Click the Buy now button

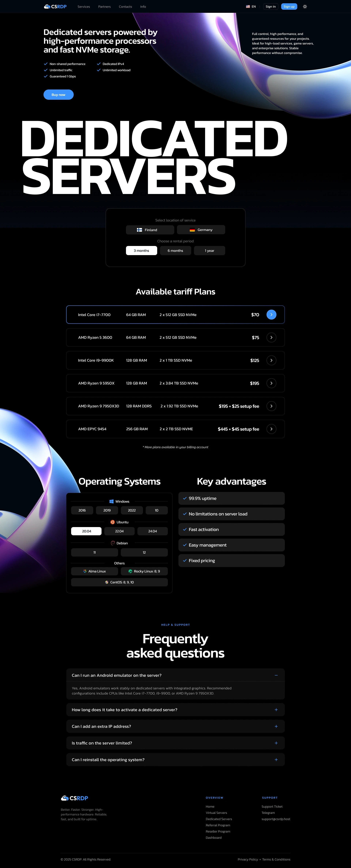(x=58, y=95)
